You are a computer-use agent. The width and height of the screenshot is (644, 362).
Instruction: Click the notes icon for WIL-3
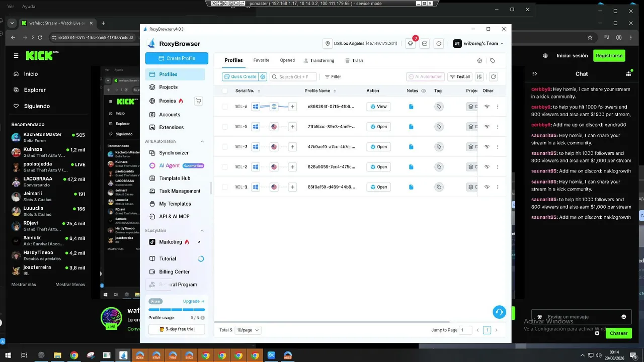(411, 147)
